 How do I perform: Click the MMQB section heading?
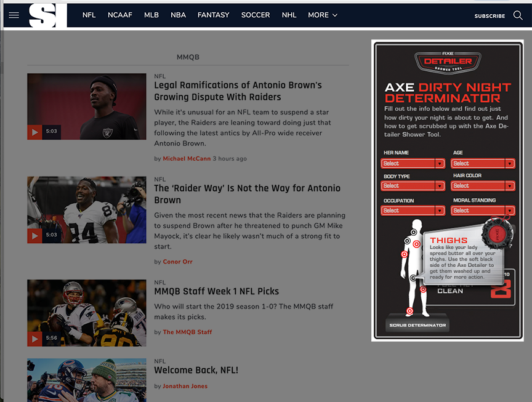coord(188,57)
